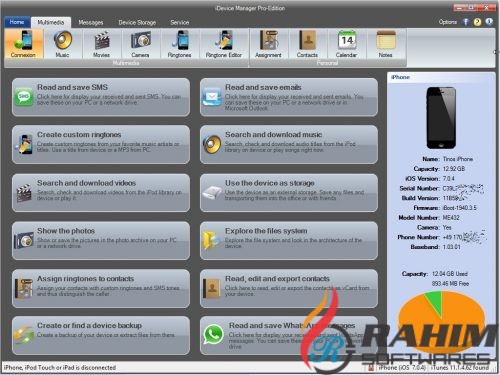The image size is (500, 375).
Task: Open Read and save emails
Action: coord(289,97)
